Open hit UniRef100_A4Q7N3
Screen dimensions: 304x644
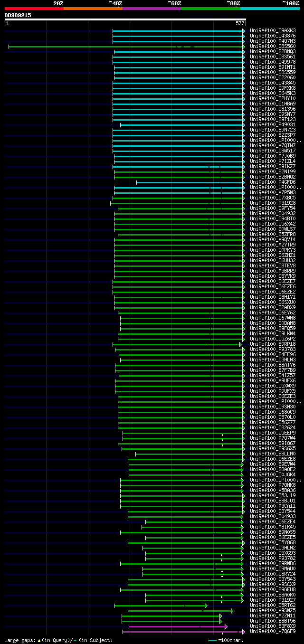click(x=273, y=41)
